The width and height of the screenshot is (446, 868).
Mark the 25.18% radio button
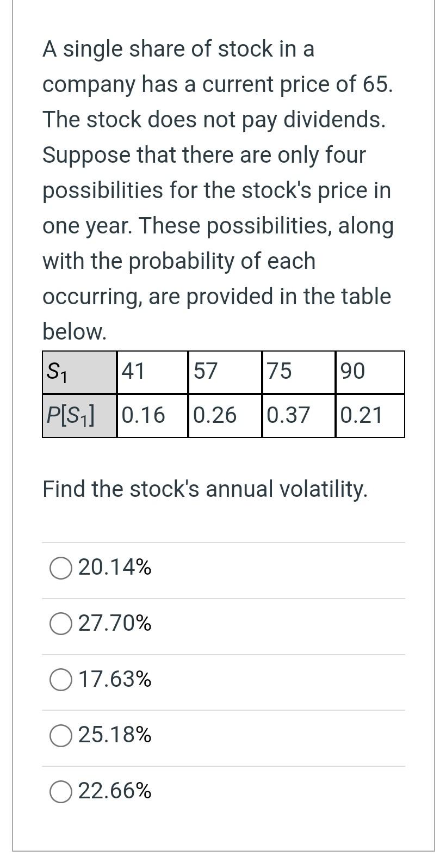[61, 735]
